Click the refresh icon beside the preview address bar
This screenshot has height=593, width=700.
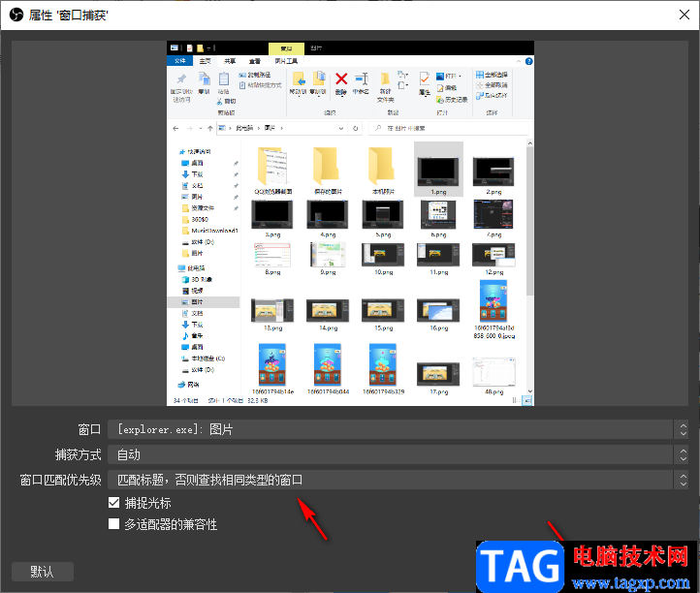(x=356, y=129)
